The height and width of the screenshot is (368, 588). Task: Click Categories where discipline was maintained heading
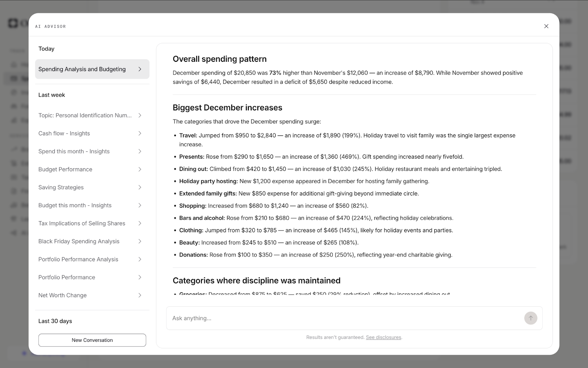257,280
